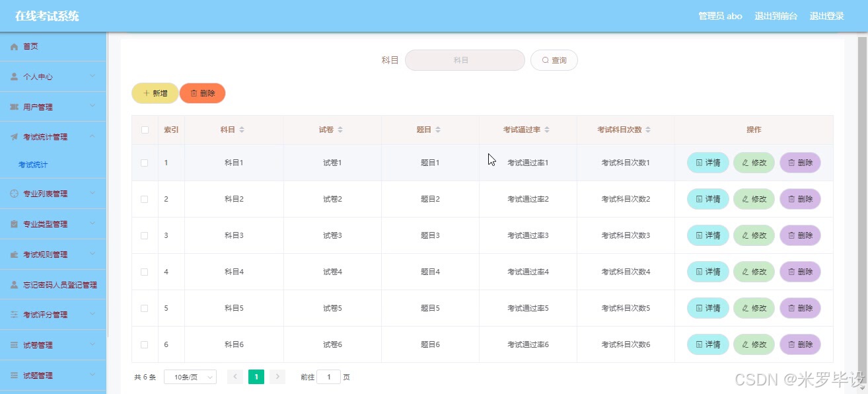The image size is (868, 394).
Task: Click 退出登录 in header
Action: (826, 16)
